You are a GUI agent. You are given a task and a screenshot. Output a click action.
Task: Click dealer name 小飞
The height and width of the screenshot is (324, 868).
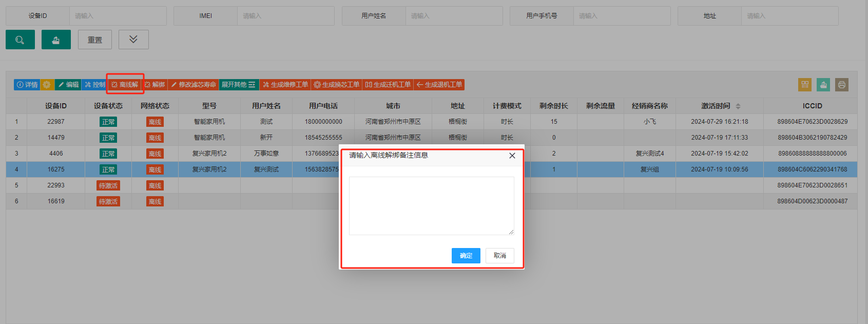[650, 122]
